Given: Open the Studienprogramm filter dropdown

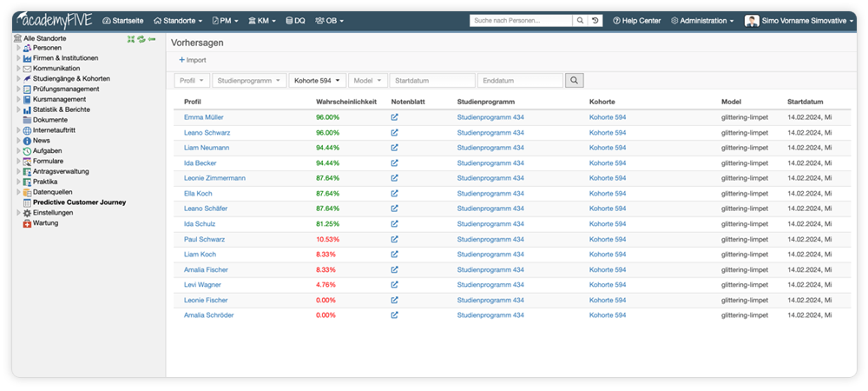Looking at the screenshot, I should click(x=250, y=80).
